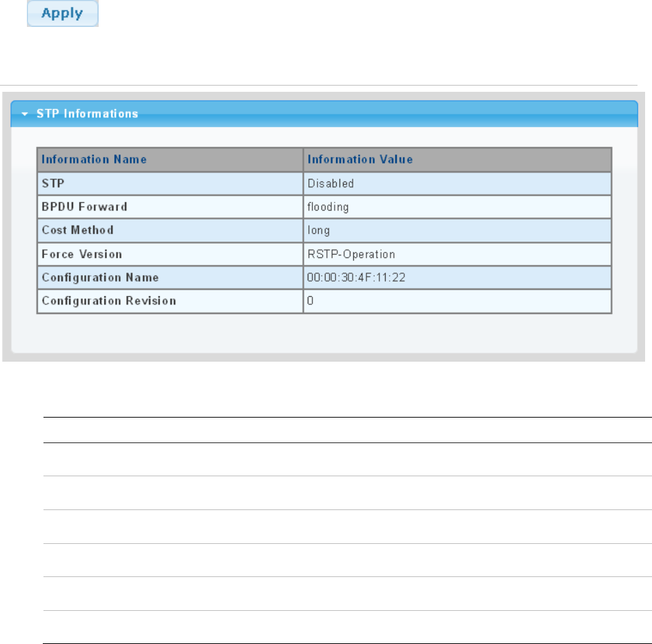Image resolution: width=652 pixels, height=644 pixels.
Task: Collapse the STP Informations panel arrow
Action: [x=25, y=114]
